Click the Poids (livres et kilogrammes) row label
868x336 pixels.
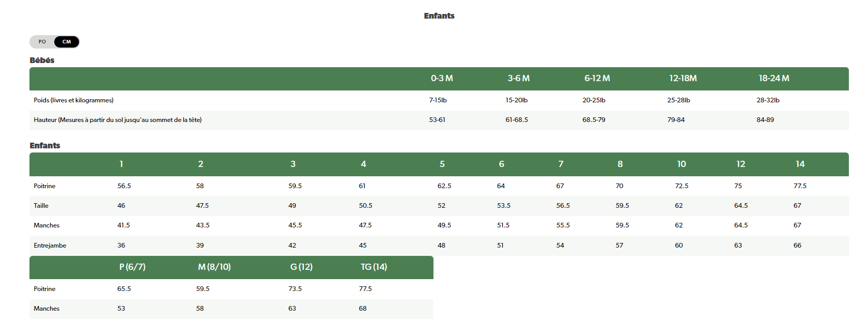coord(73,100)
